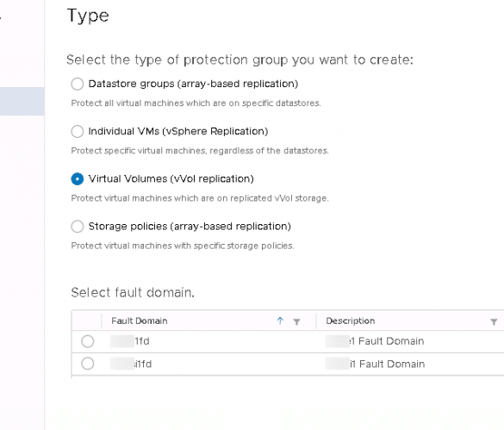Click the Description column header
Image resolution: width=504 pixels, height=430 pixels.
point(351,321)
